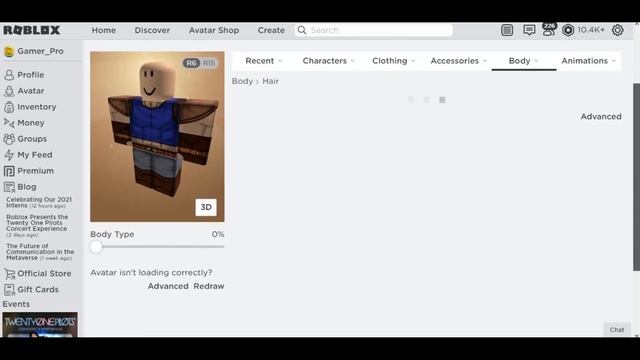
Task: Open Celebrating Our 2021 Interns blog post
Action: pos(39,202)
